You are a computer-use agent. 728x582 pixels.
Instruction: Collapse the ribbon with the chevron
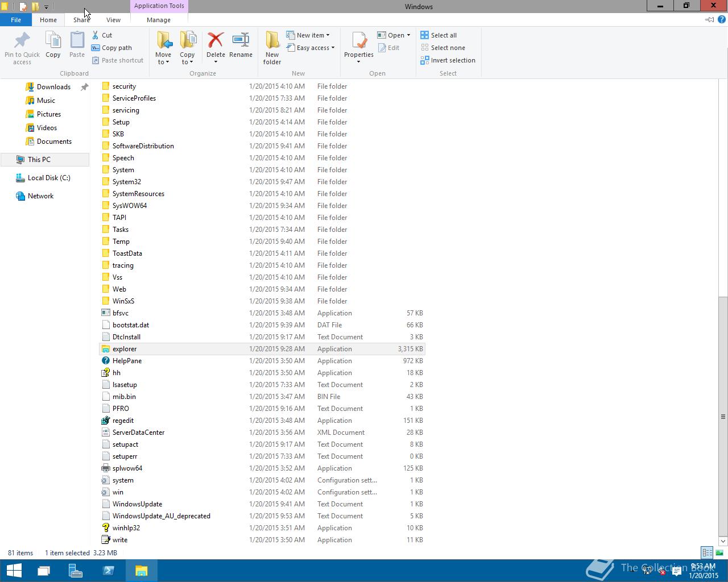(x=709, y=19)
